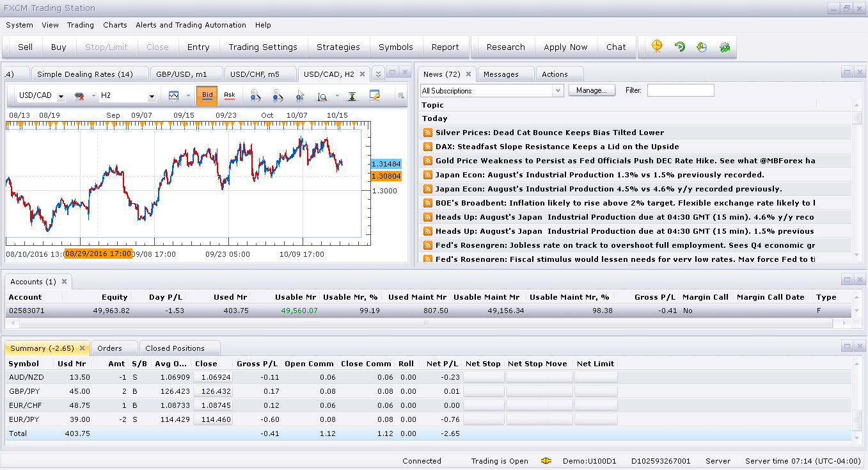Screen dimensions: 868x470
Task: Open the Trading menu
Action: [x=81, y=25]
